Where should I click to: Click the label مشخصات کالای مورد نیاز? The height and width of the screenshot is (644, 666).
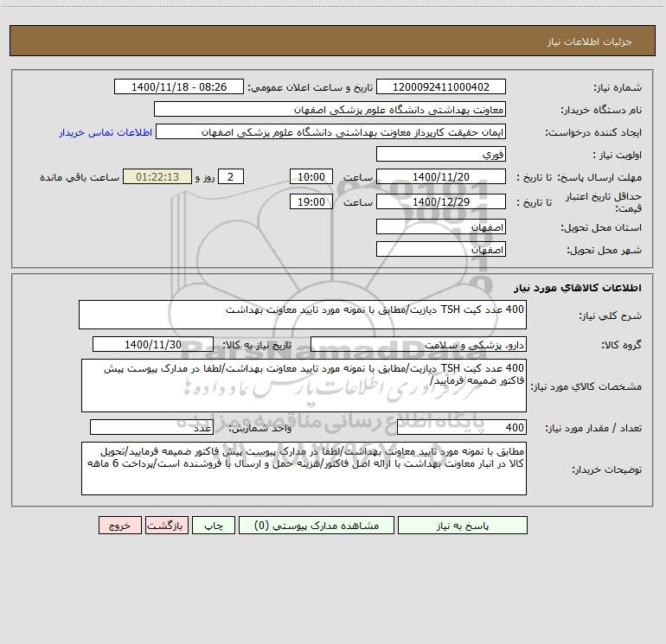coord(586,386)
